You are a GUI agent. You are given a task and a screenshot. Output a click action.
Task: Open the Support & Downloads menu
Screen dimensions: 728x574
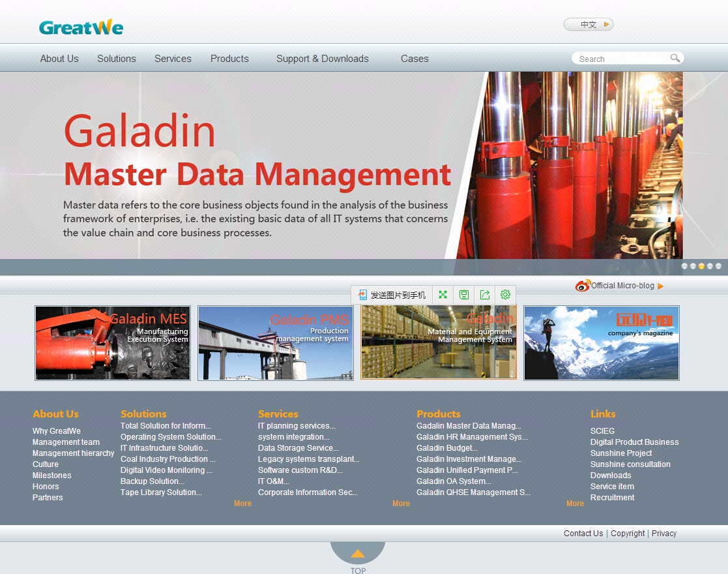tap(322, 59)
